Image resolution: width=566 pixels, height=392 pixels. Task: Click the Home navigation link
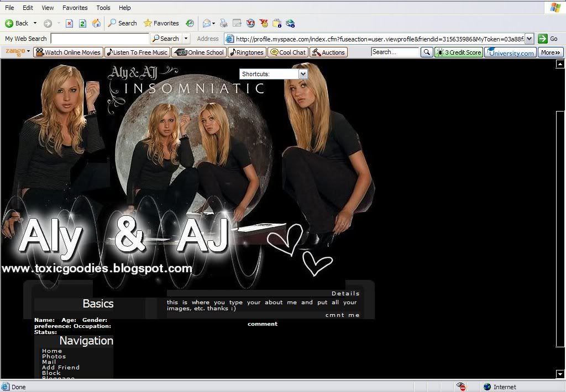click(52, 351)
